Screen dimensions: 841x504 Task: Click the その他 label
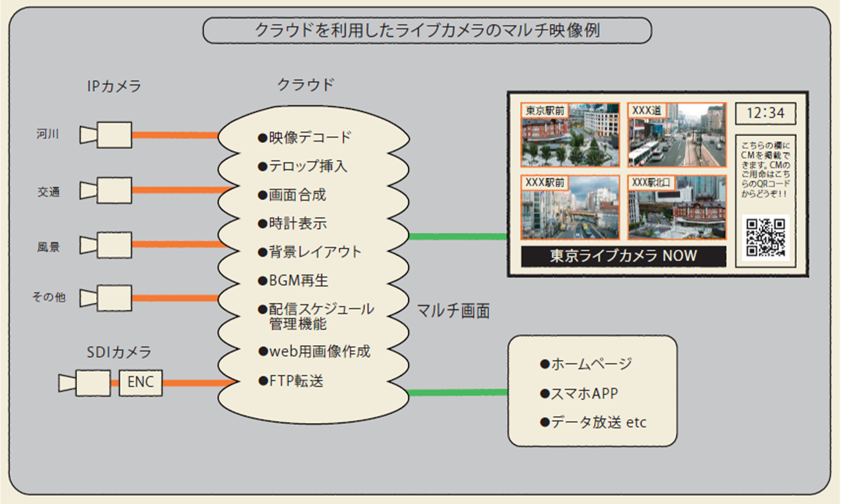click(49, 297)
